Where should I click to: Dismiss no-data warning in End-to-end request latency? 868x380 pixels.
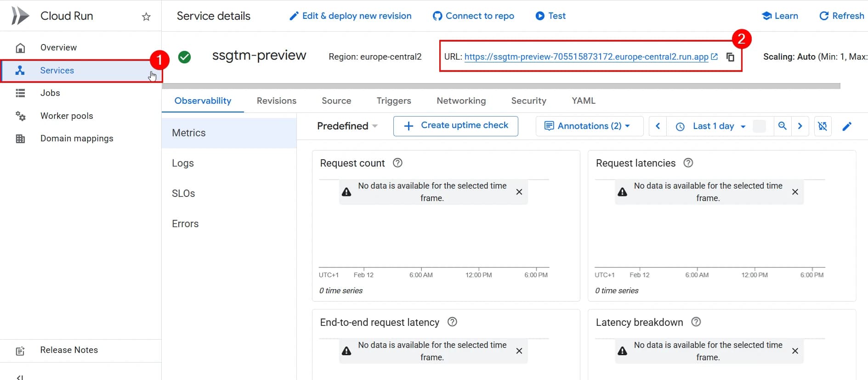pos(519,351)
